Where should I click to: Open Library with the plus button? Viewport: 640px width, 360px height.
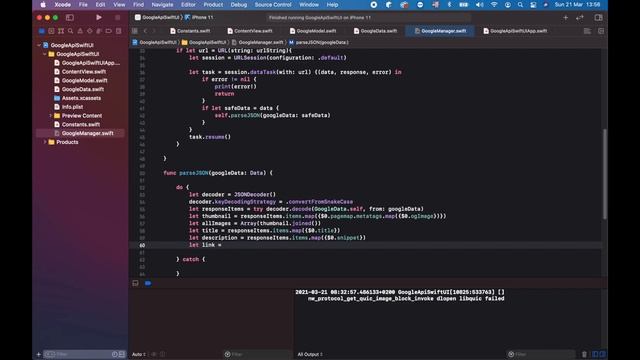click(x=565, y=18)
